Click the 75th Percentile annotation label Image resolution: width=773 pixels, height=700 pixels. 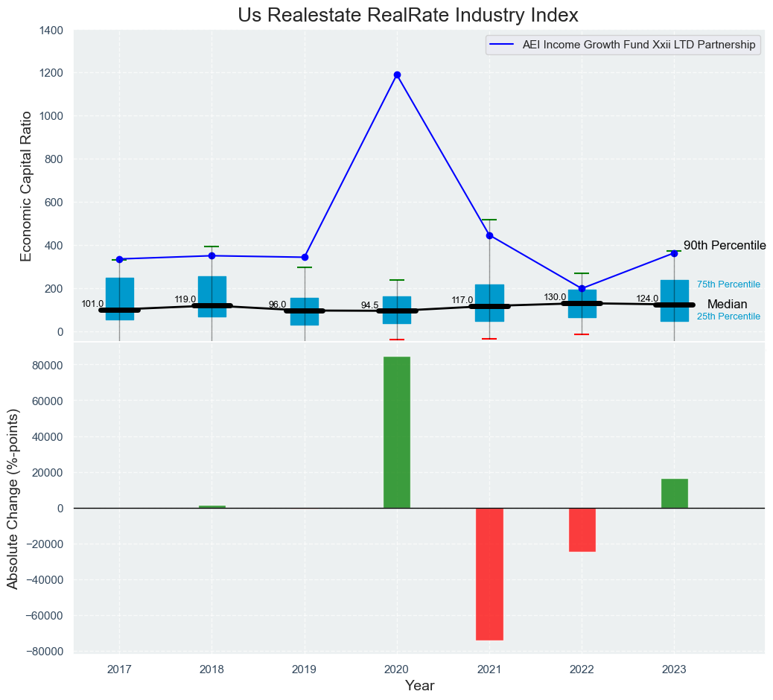point(728,284)
